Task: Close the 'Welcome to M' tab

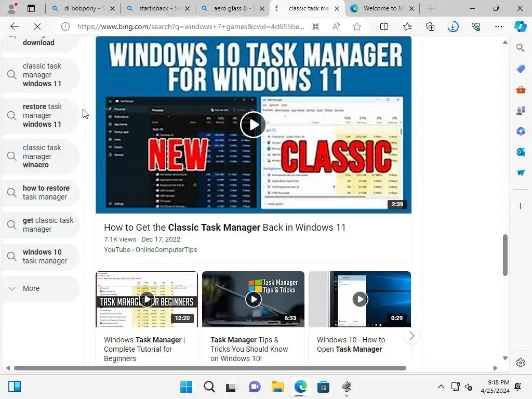Action: coord(411,8)
